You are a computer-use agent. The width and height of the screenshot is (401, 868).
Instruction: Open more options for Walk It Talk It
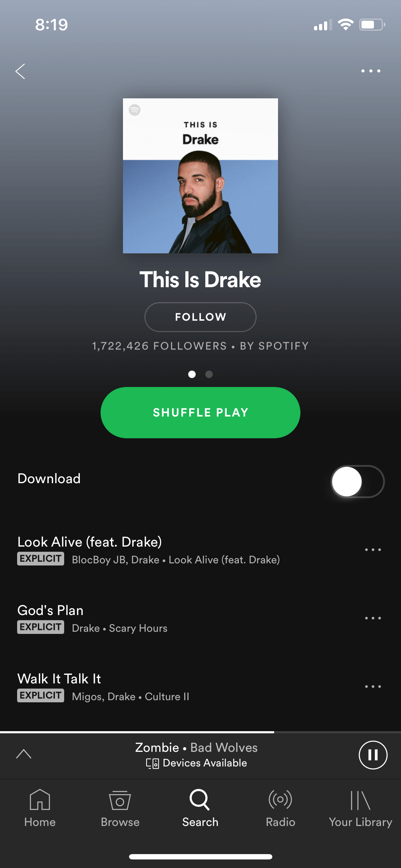(373, 687)
